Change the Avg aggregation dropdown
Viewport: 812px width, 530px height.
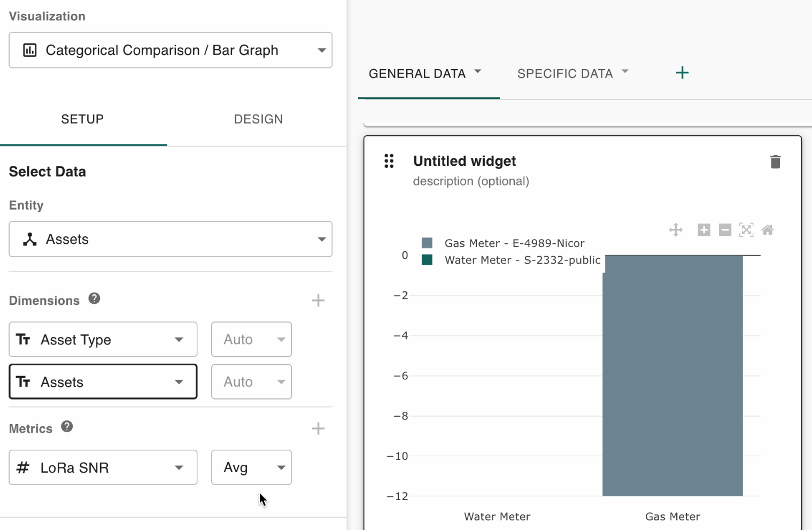point(251,467)
